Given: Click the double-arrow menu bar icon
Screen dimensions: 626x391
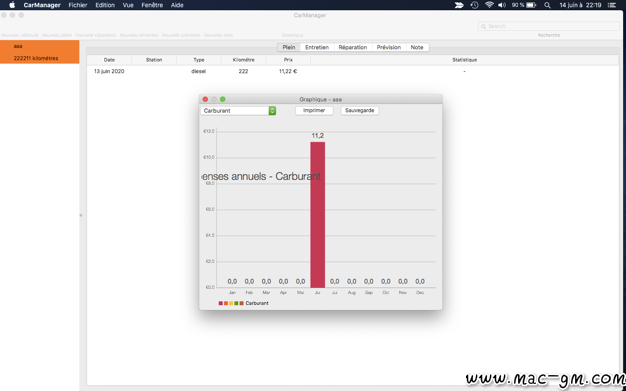Looking at the screenshot, I should [x=459, y=5].
